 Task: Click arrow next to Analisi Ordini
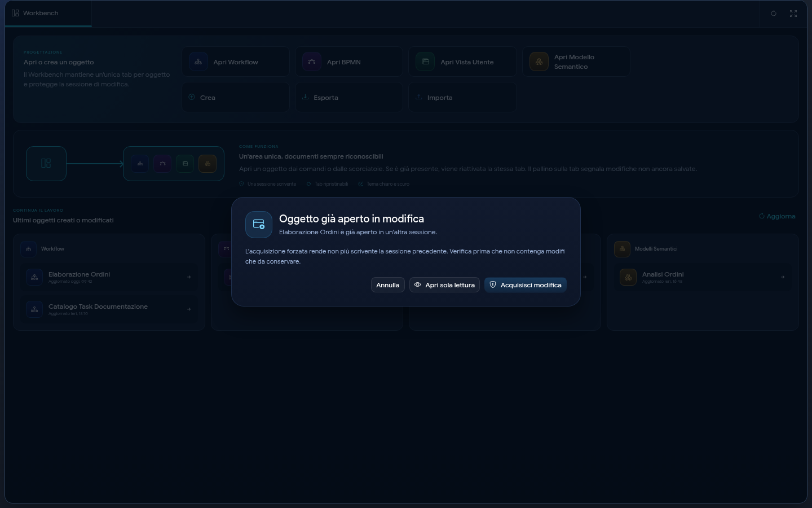[783, 277]
